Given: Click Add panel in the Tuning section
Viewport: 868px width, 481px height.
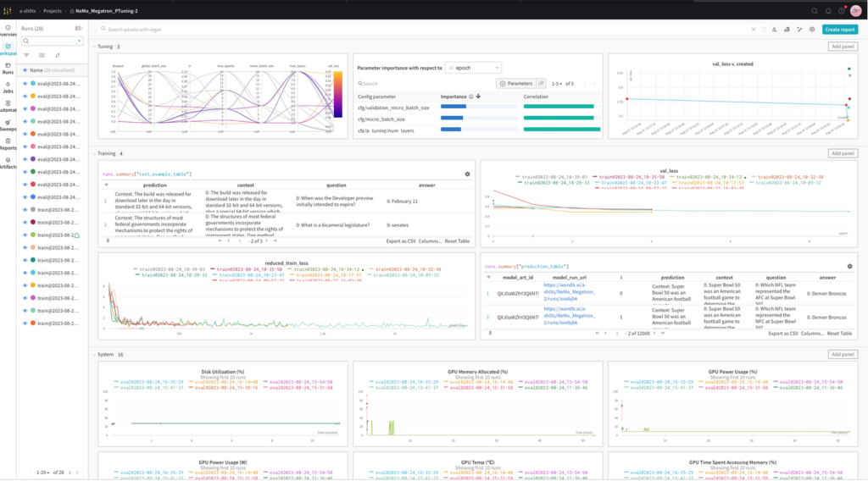Looking at the screenshot, I should click(843, 47).
